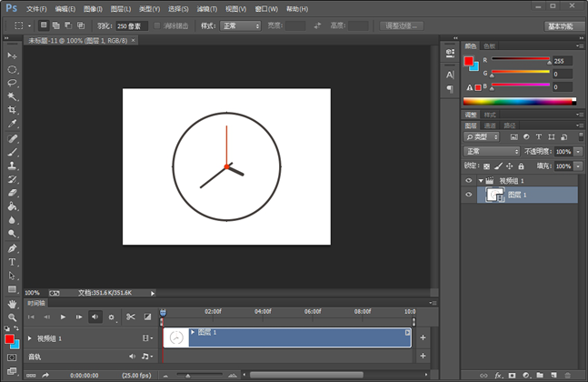Delete layer with trash icon
Image resolution: width=588 pixels, height=382 pixels.
(567, 376)
